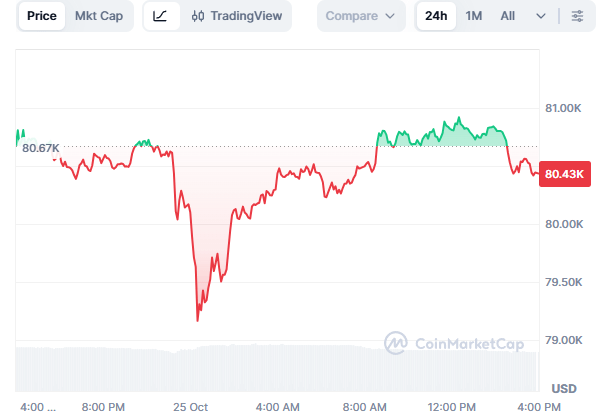Click the CoinMarketCap watermark logo icon
This screenshot has width=598, height=416.
pos(395,342)
